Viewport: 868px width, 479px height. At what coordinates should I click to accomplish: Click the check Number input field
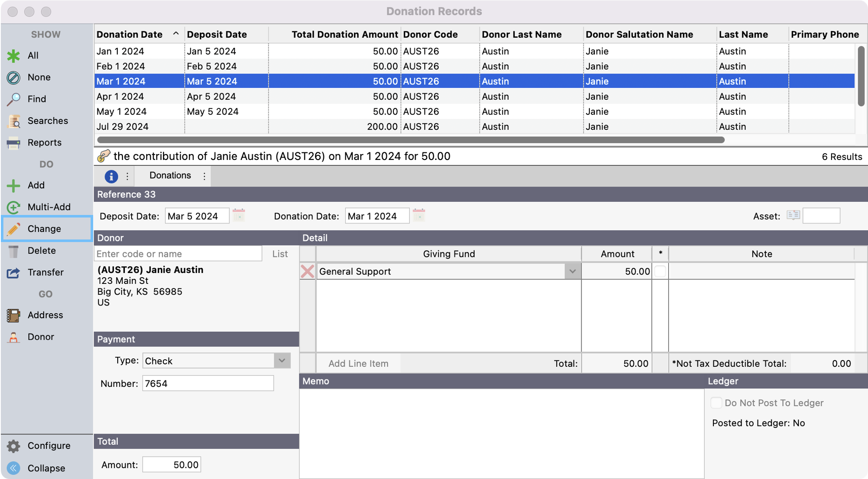[x=208, y=383]
